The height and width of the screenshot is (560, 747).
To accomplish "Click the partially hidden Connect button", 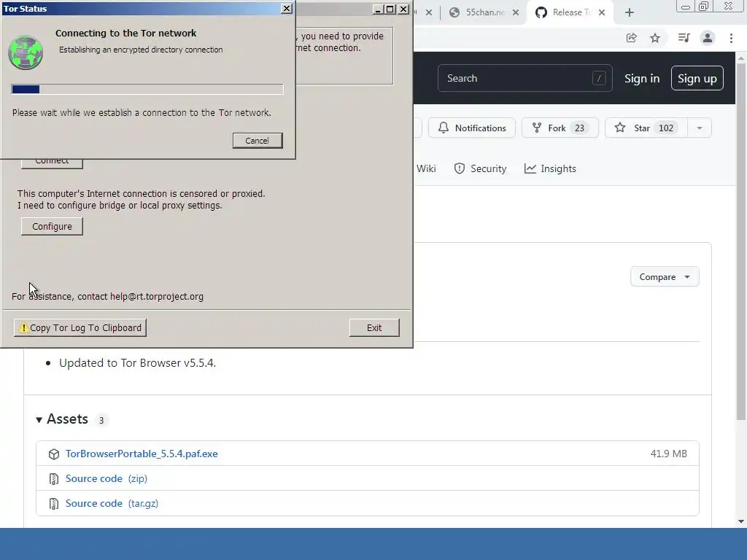I will click(x=52, y=163).
